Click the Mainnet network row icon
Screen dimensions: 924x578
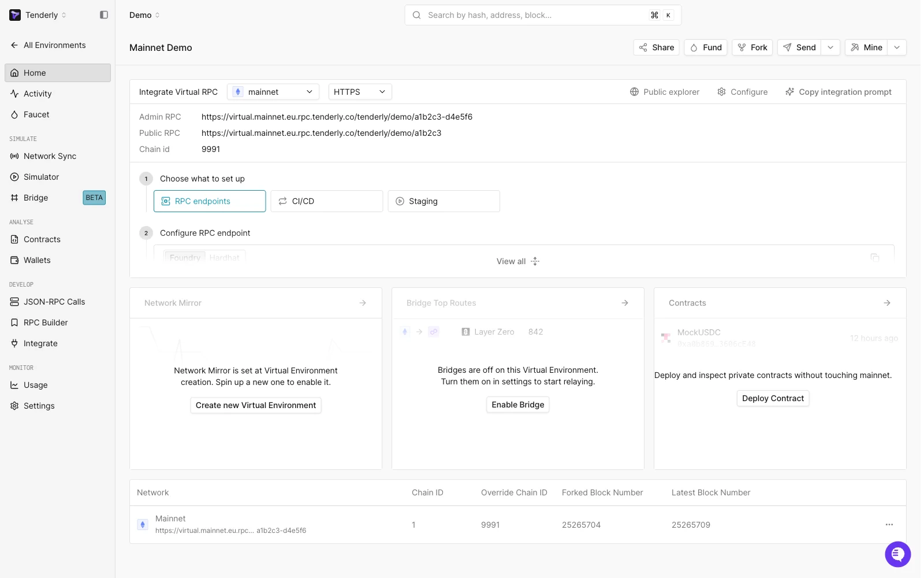pyautogui.click(x=143, y=525)
